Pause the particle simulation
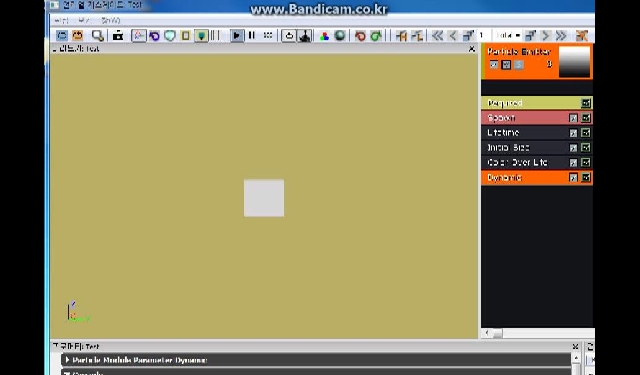 pos(252,36)
